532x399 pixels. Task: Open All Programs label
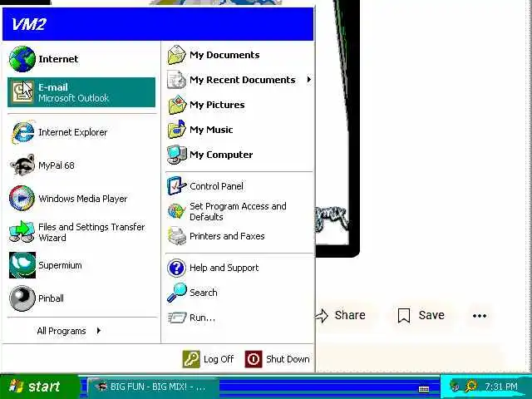tap(62, 331)
